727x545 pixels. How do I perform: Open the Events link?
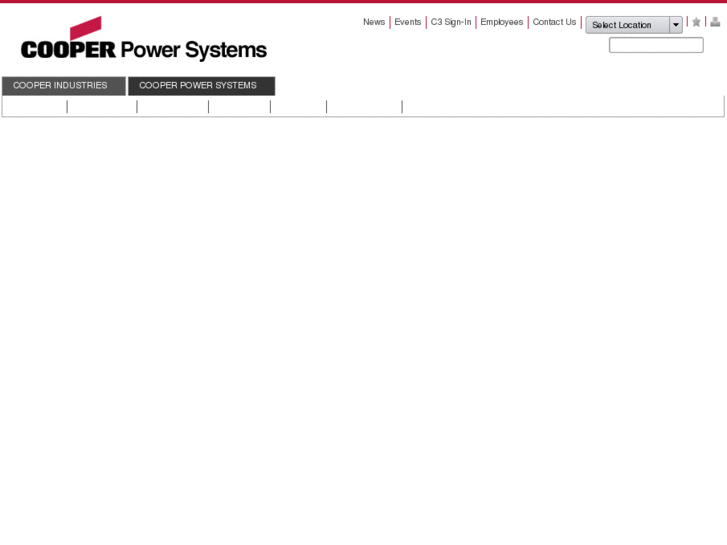click(x=408, y=22)
